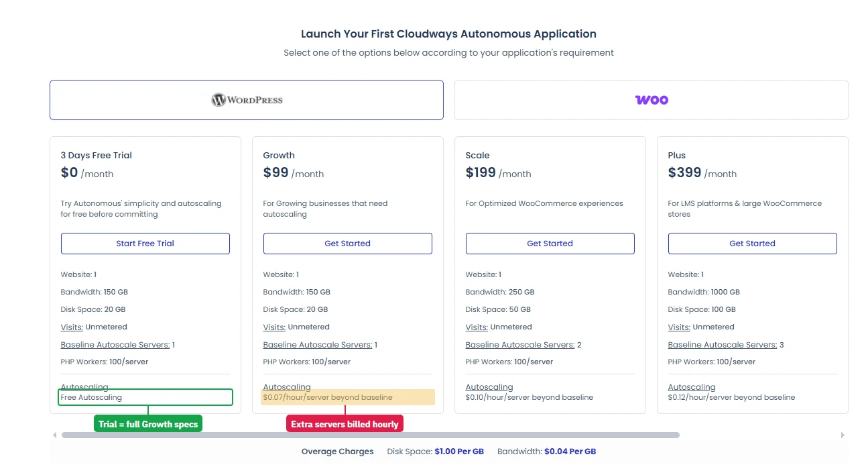Click the '3 Days Free Trial' plan title

click(x=97, y=155)
